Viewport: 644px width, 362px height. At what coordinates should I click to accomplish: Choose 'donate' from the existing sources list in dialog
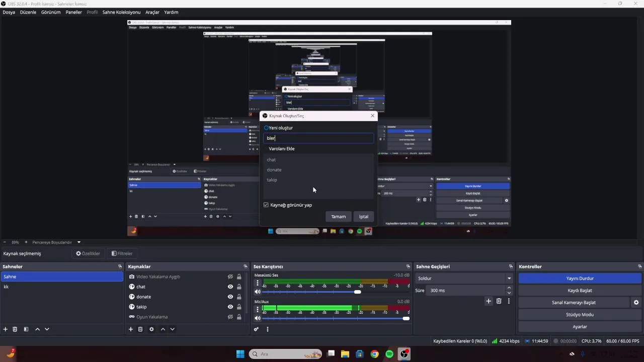coord(274,170)
